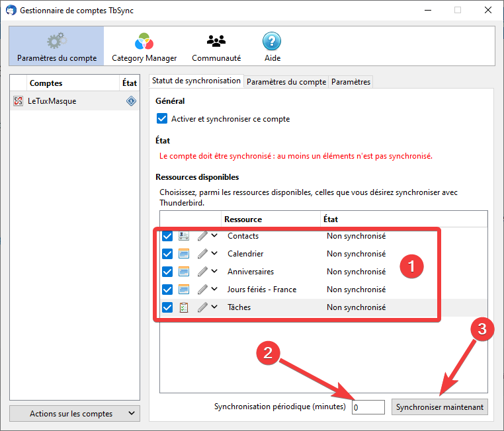Image resolution: width=504 pixels, height=431 pixels.
Task: Click the LeTuxMasque sync state diamond icon
Action: (x=131, y=101)
